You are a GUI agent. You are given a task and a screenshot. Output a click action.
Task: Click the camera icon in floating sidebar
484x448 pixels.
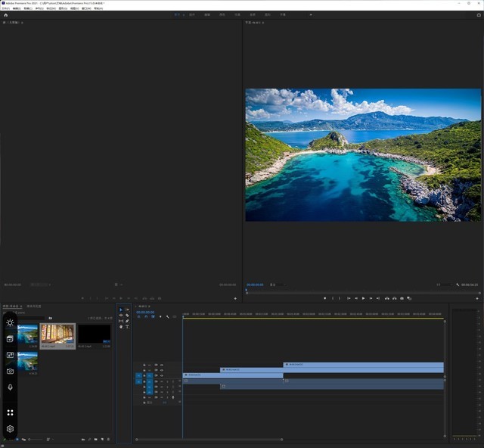10,371
